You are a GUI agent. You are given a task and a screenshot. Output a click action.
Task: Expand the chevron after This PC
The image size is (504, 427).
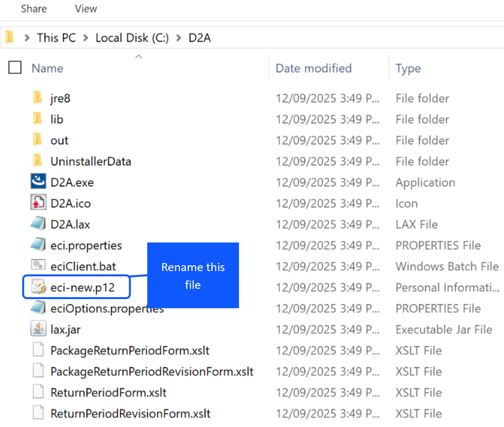pyautogui.click(x=86, y=38)
